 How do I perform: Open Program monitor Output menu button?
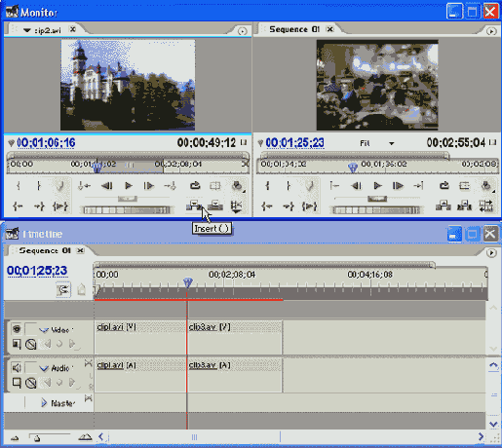(487, 186)
